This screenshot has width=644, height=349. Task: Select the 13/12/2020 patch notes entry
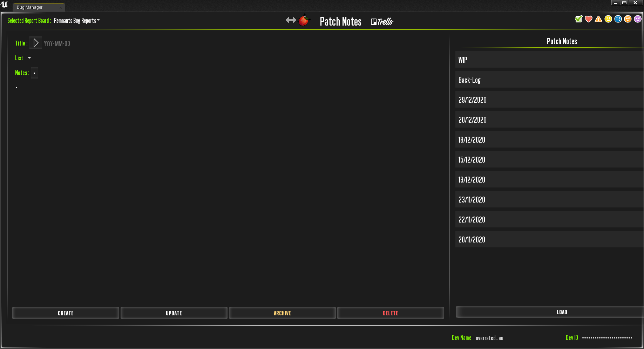tap(549, 179)
